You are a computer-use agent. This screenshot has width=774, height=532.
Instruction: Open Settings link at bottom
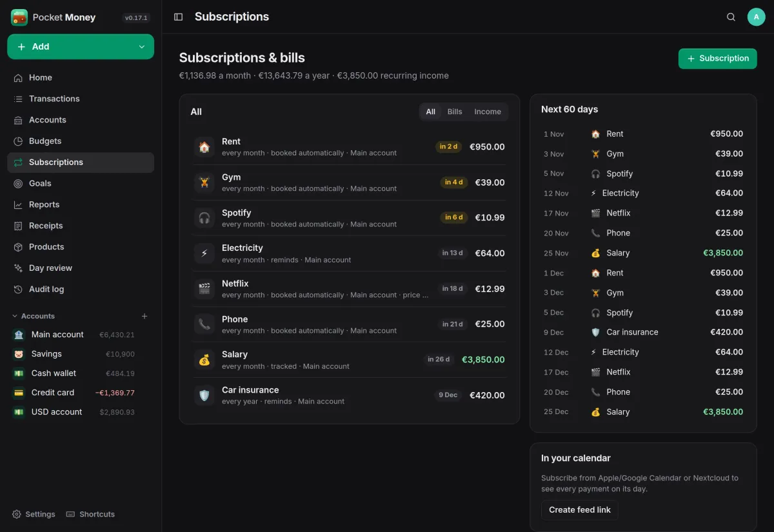pyautogui.click(x=34, y=514)
